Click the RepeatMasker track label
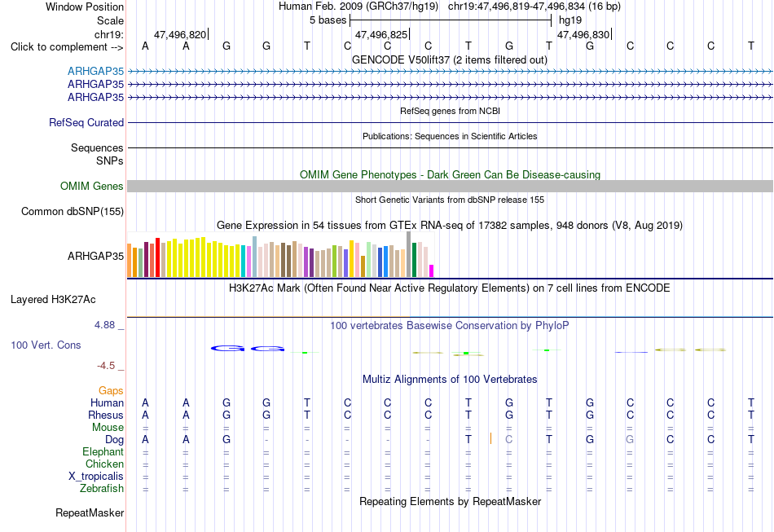The image size is (774, 532). coord(90,512)
